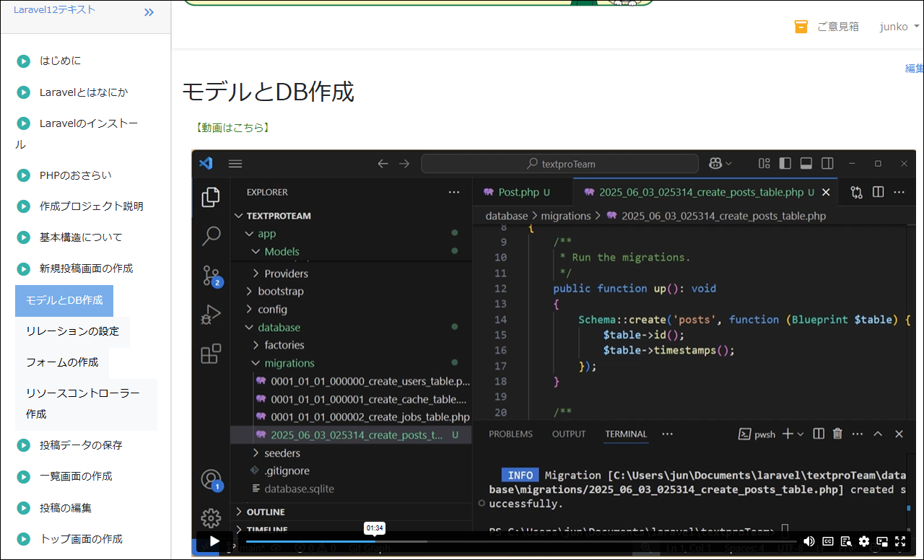Open the トップ画面の作成 chapter
Screen dimensions: 924x560
pyautogui.click(x=81, y=539)
